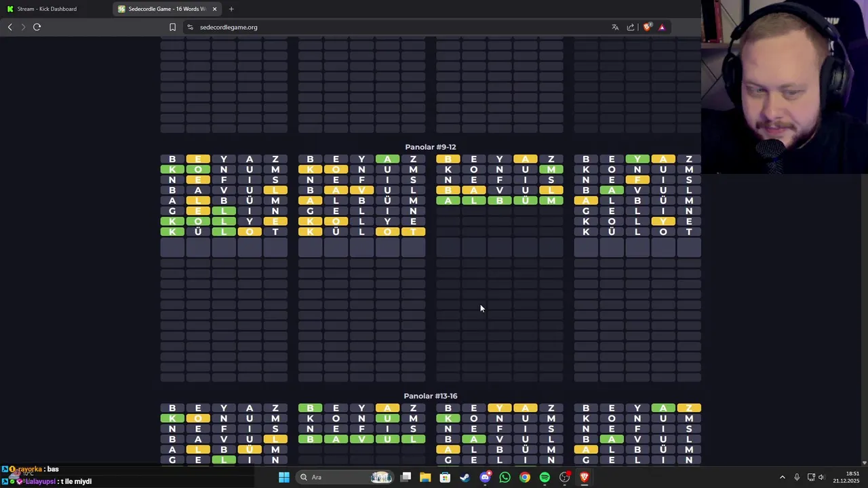The height and width of the screenshot is (488, 868).
Task: Click the "Panolar #13-16" heading
Action: point(431,396)
